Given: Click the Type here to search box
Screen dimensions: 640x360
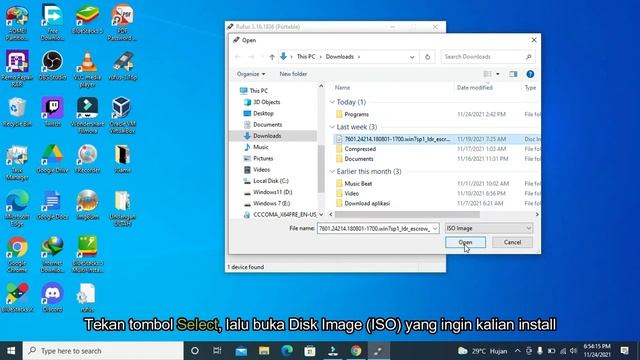Looking at the screenshot, I should [x=103, y=351].
